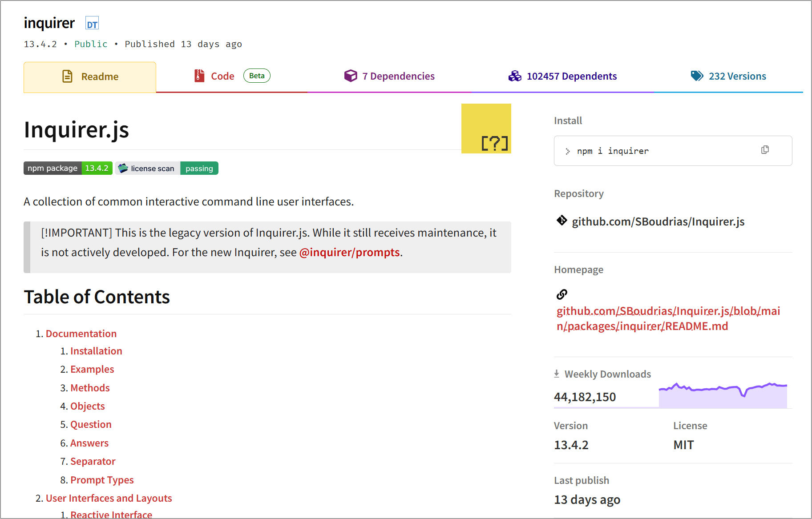The image size is (812, 519).
Task: Click the Weekly Downloads arrow icon
Action: click(557, 374)
